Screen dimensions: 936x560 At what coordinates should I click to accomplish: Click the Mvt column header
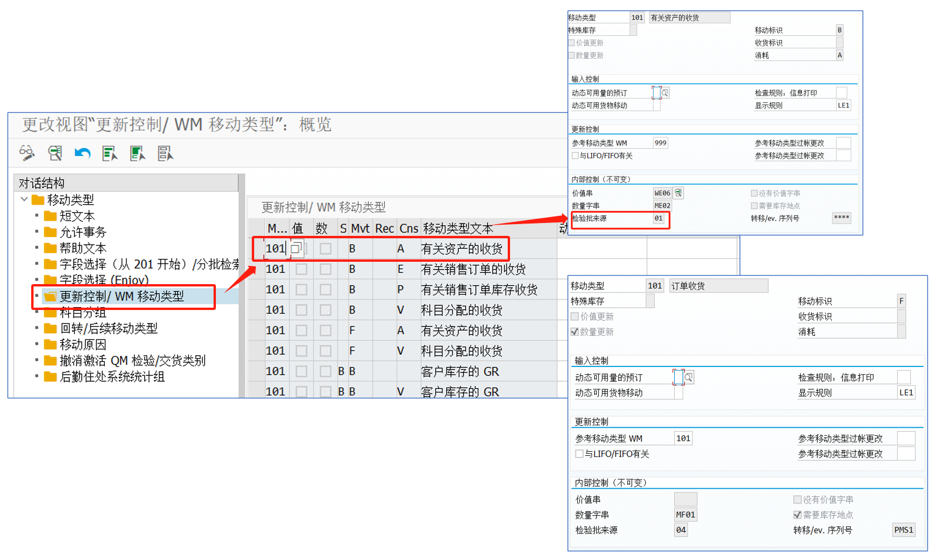(360, 228)
